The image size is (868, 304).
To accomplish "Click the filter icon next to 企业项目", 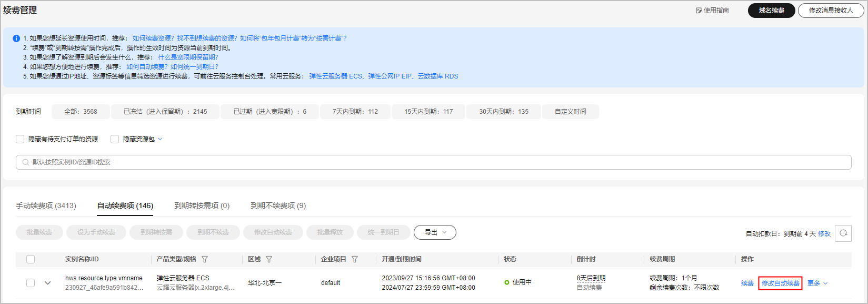I will click(x=355, y=259).
